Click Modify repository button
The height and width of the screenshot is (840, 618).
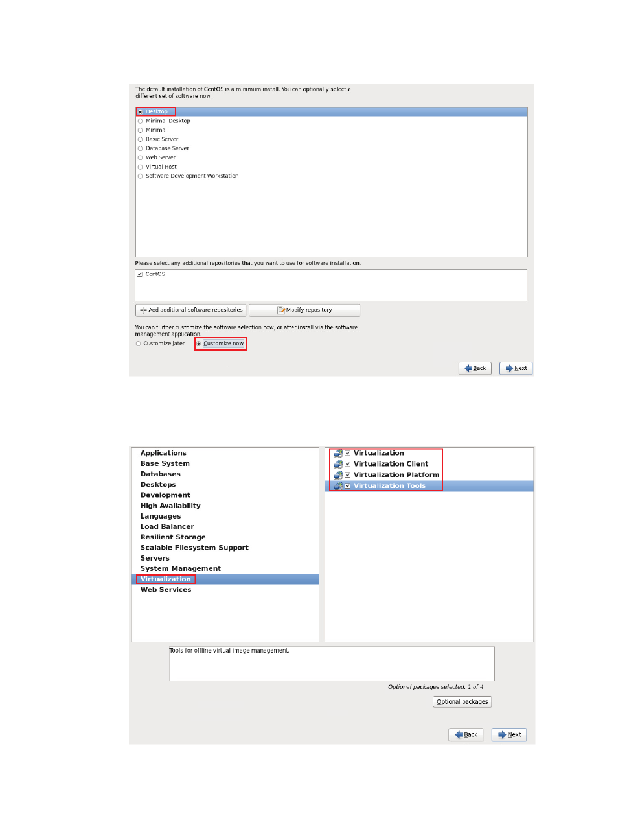point(304,310)
